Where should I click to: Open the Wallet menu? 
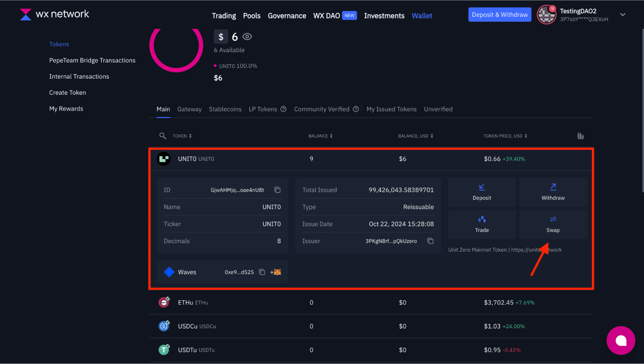click(x=422, y=15)
